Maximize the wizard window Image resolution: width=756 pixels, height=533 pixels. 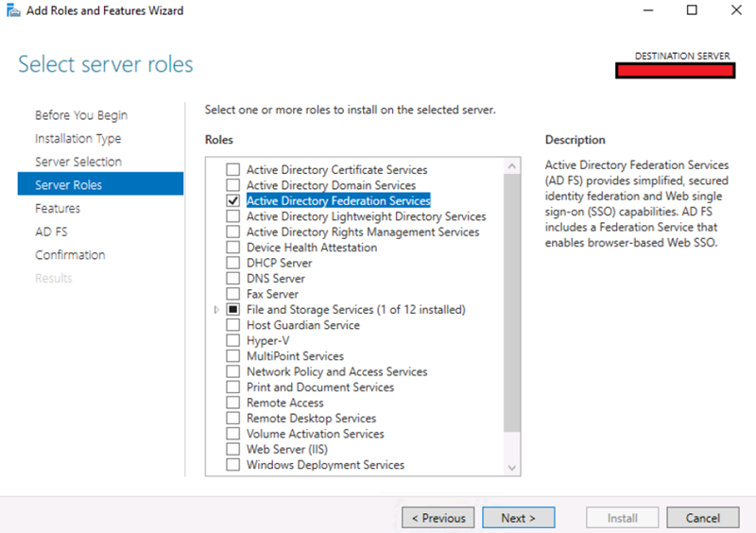point(692,10)
